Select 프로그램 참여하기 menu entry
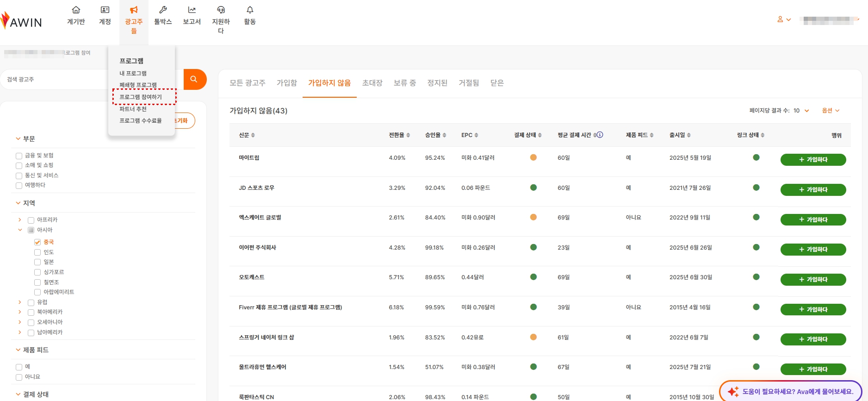Viewport: 868px width, 401px height. pyautogui.click(x=141, y=97)
